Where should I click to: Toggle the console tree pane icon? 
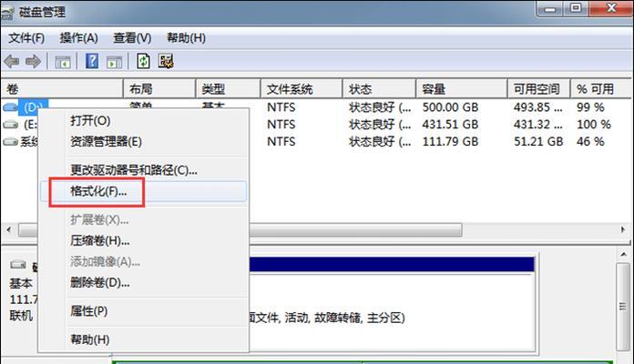[63, 62]
